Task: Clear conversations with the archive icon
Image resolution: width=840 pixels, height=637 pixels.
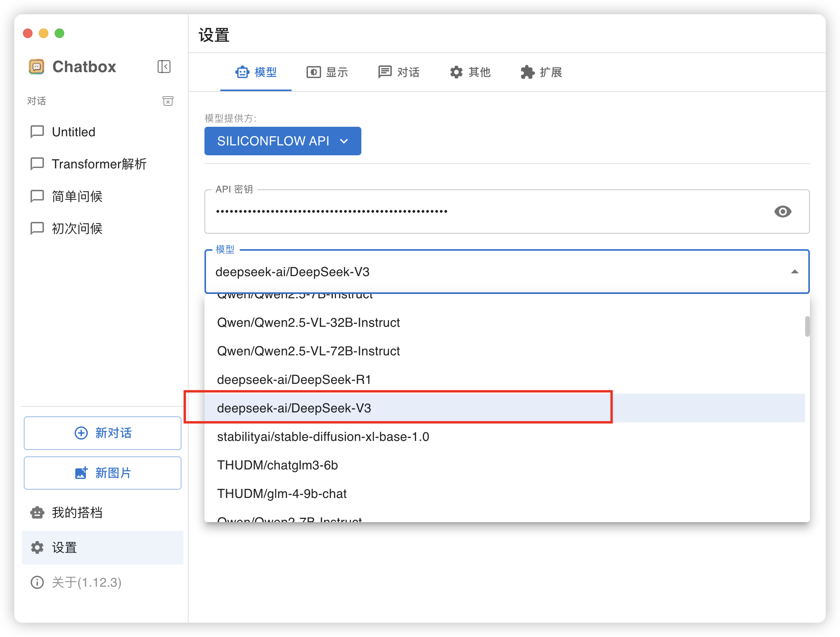Action: pyautogui.click(x=168, y=101)
